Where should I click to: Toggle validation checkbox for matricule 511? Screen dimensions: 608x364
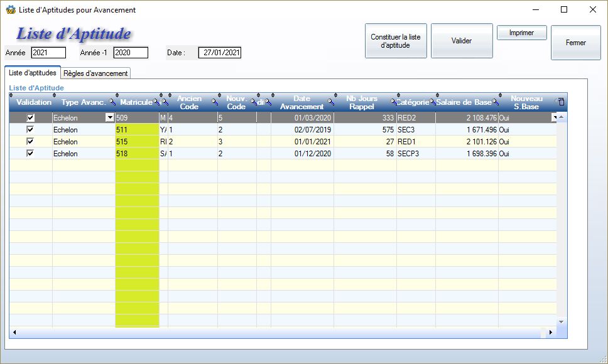[x=30, y=130]
